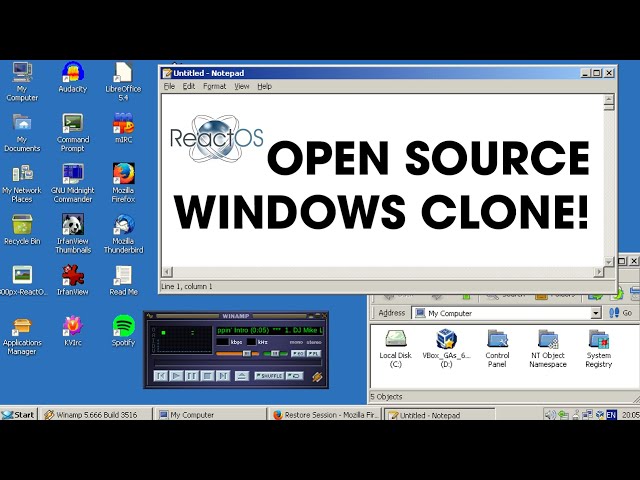640x480 pixels.
Task: Open the File menu in Notepad
Action: pyautogui.click(x=169, y=86)
